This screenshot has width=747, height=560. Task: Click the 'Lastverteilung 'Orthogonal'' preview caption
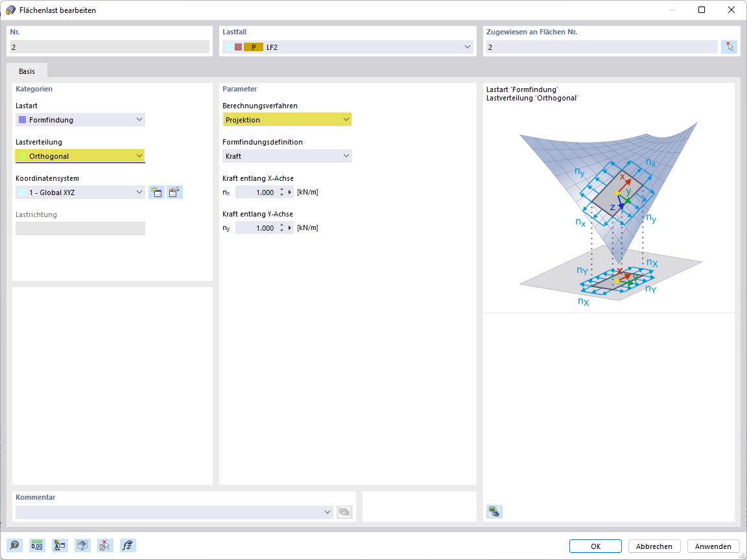tap(532, 98)
